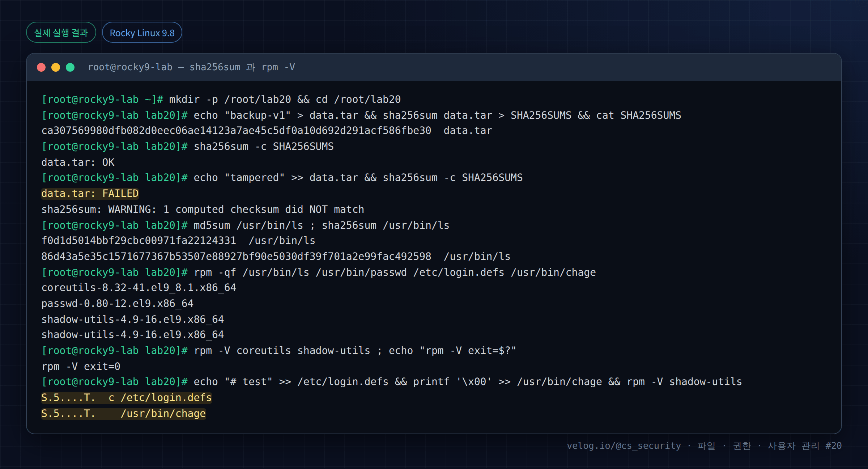Click the green maximize dot in terminal title bar
This screenshot has height=469, width=868.
point(70,67)
